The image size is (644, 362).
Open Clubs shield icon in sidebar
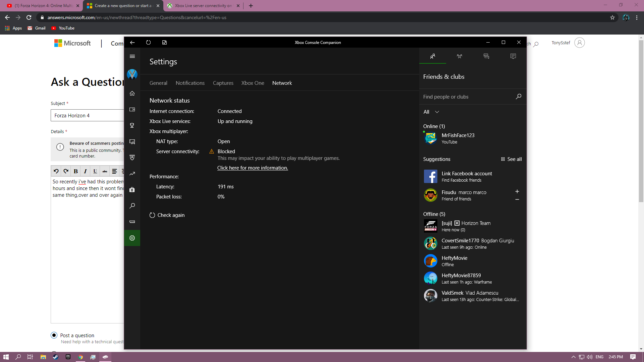point(132,158)
